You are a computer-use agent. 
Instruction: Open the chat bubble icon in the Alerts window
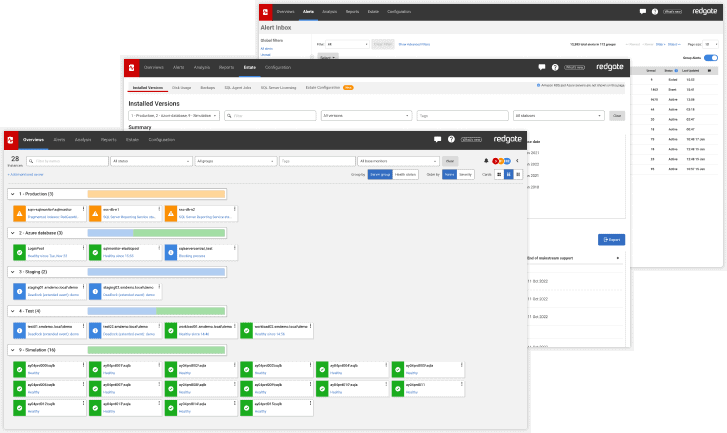tap(643, 12)
